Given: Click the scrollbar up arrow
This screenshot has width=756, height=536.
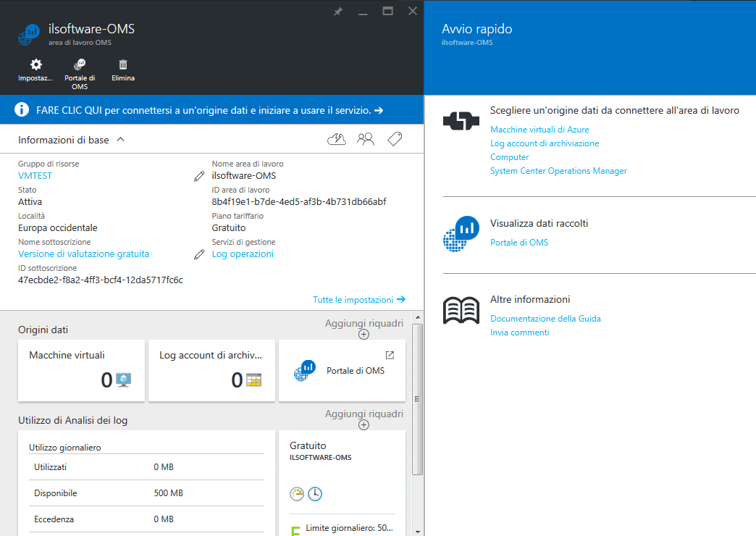Looking at the screenshot, I should [x=418, y=317].
